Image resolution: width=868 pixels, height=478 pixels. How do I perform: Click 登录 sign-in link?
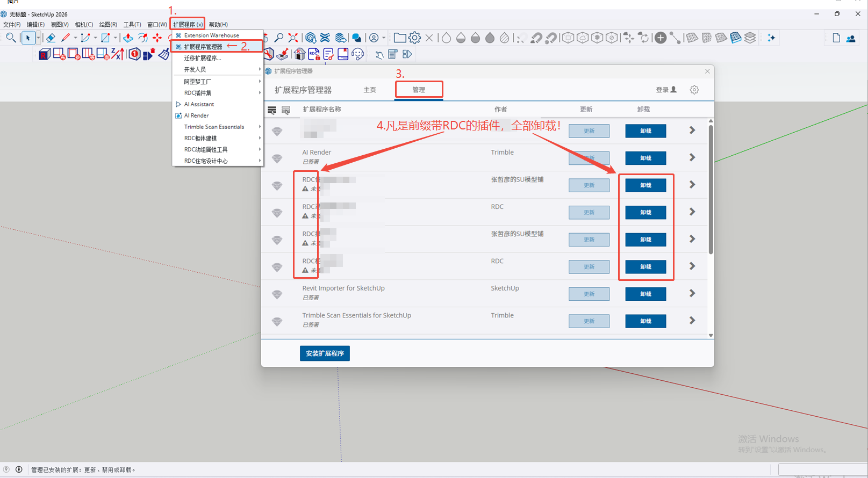pos(666,90)
